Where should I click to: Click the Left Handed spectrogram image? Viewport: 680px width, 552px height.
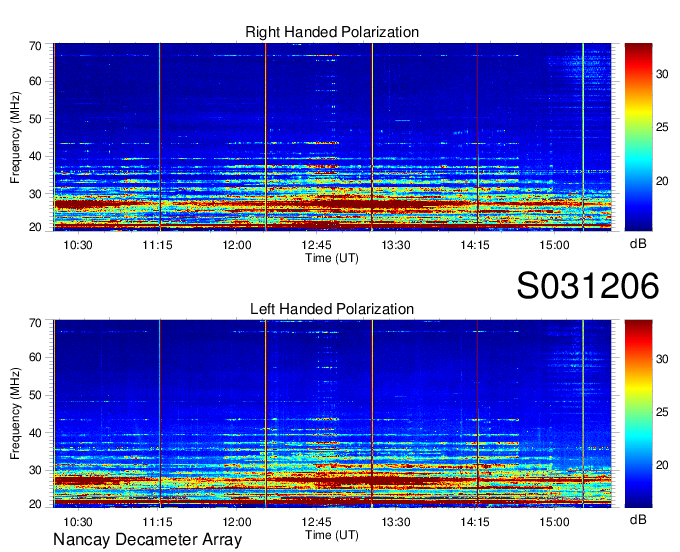coord(332,414)
